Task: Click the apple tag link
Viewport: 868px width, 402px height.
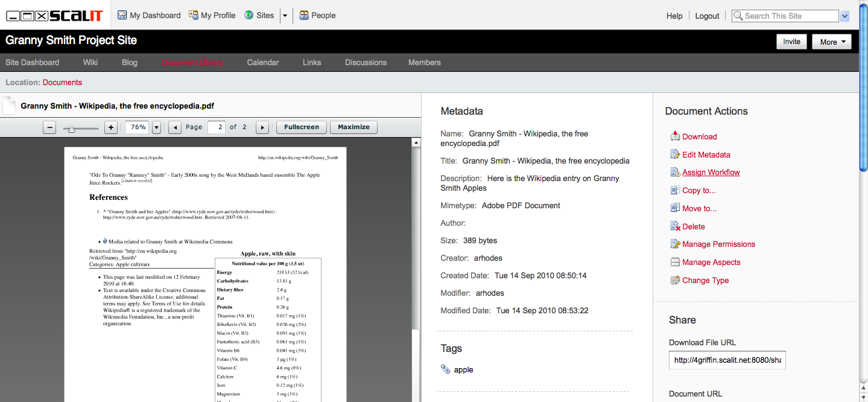Action: pos(463,369)
